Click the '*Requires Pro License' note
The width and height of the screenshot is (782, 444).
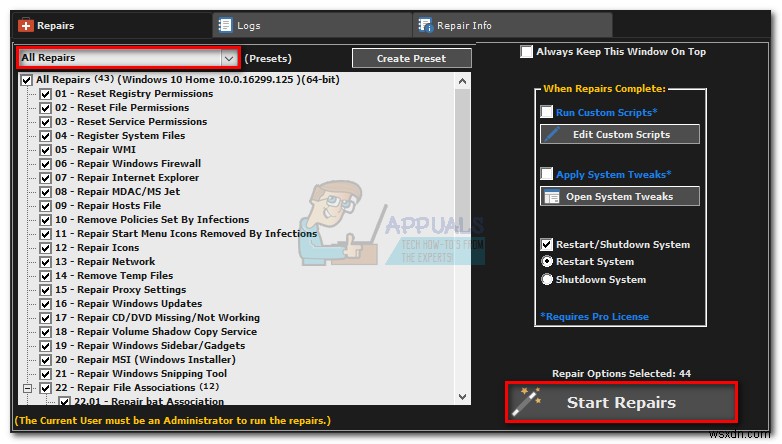pos(594,316)
